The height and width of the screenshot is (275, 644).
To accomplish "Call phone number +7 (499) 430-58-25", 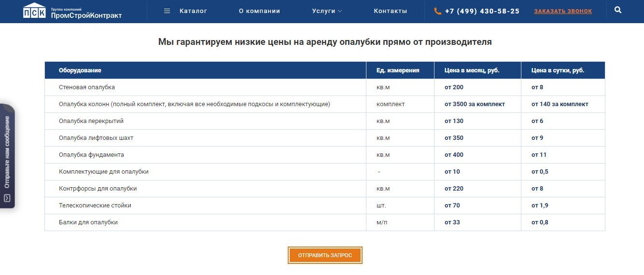I will pos(482,11).
